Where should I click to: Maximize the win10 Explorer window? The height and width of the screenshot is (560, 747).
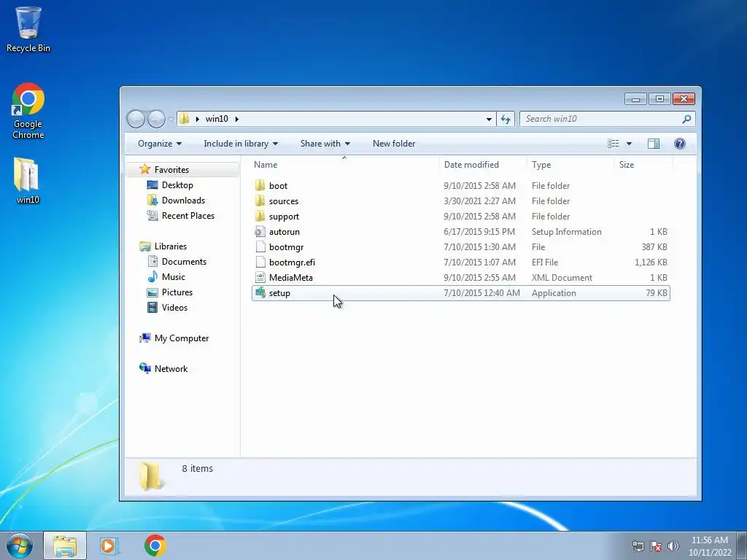pos(659,99)
